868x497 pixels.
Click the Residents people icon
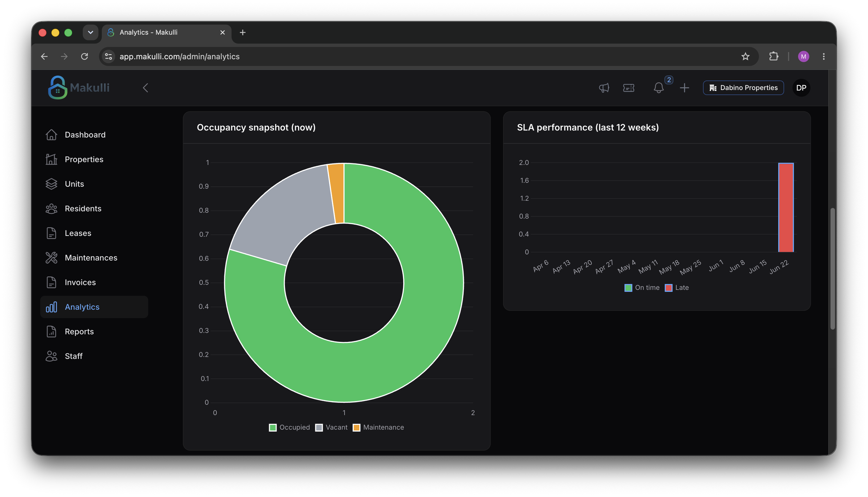[51, 209]
